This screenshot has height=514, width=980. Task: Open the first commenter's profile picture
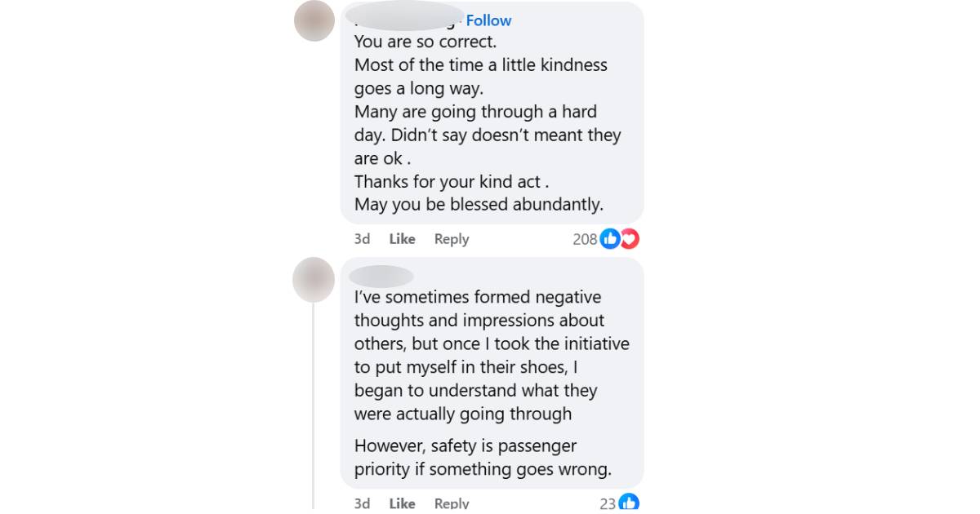pos(314,21)
